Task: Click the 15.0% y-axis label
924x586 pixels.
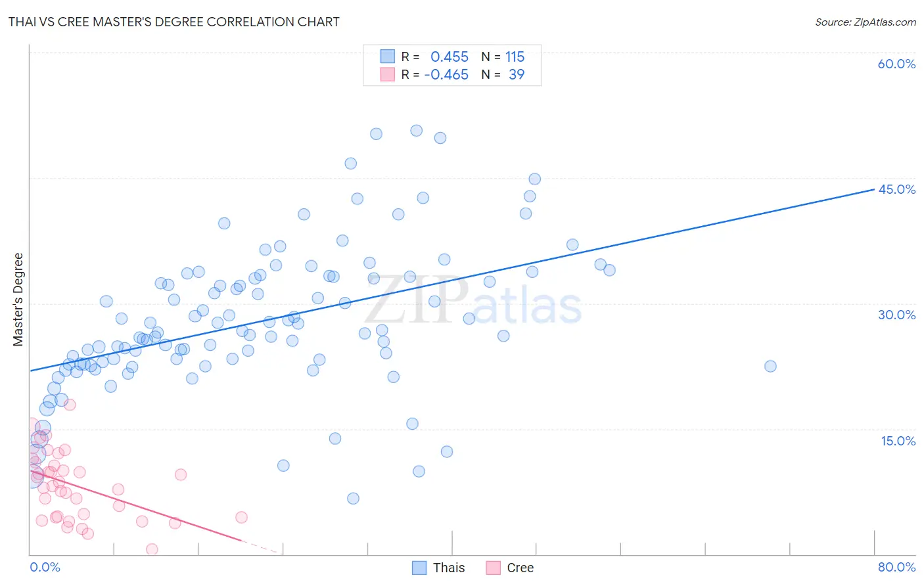Action: click(898, 441)
